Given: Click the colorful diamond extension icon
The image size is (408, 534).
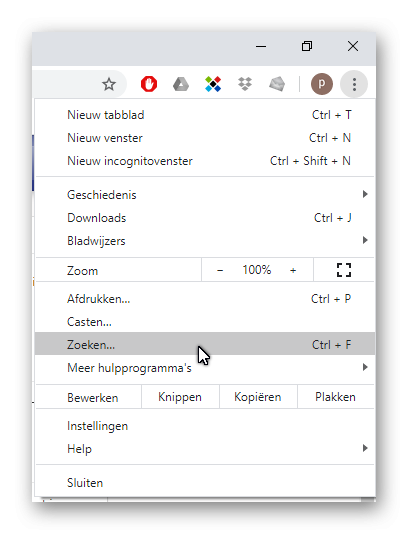Looking at the screenshot, I should pos(213,84).
